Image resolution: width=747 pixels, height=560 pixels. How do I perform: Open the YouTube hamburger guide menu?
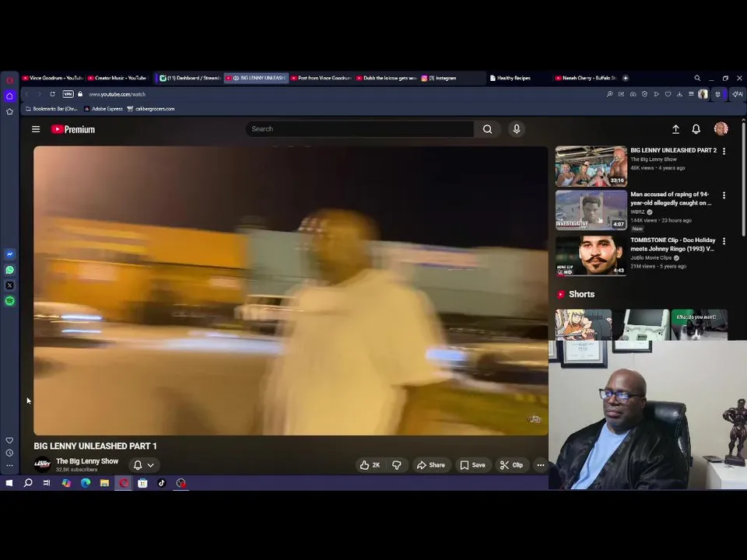36,129
